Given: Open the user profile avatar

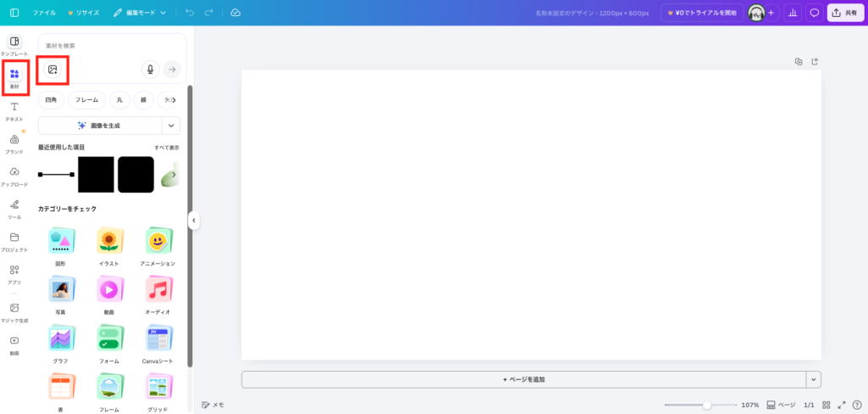Looking at the screenshot, I should coord(756,13).
